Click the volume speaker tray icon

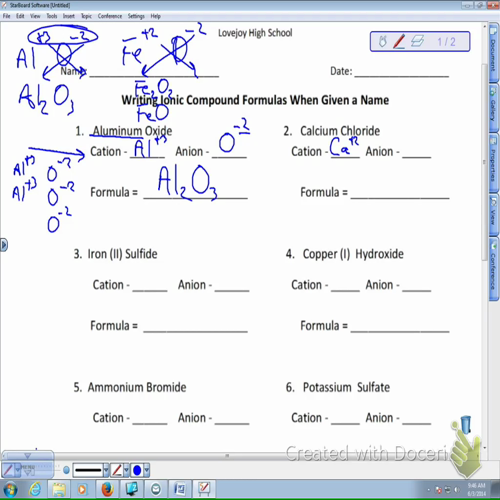click(x=457, y=490)
